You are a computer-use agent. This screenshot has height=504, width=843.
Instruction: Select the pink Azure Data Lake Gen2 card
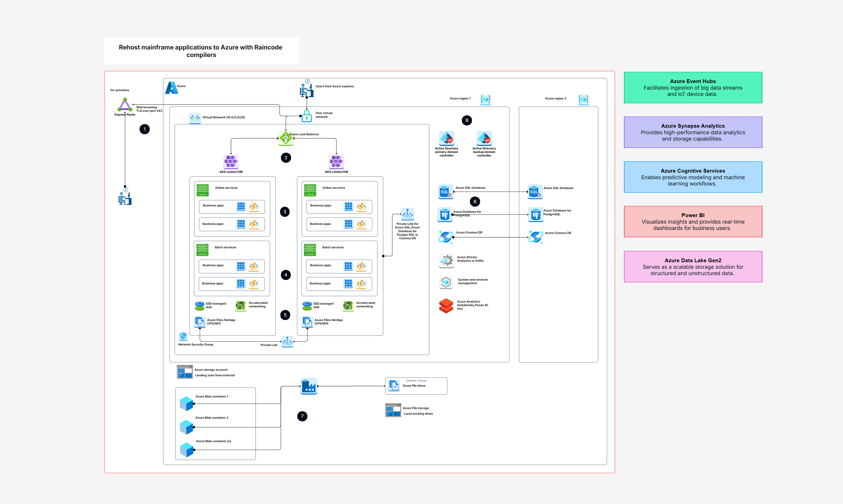click(693, 267)
